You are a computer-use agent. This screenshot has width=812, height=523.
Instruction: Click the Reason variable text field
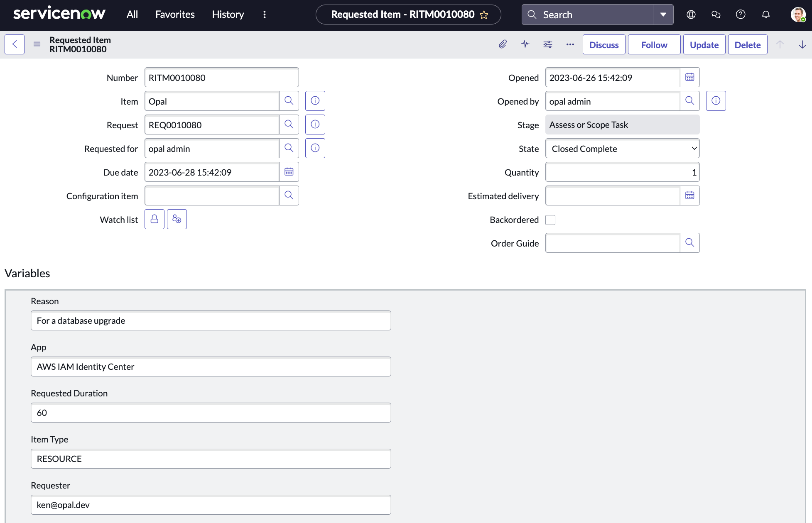[x=211, y=321]
